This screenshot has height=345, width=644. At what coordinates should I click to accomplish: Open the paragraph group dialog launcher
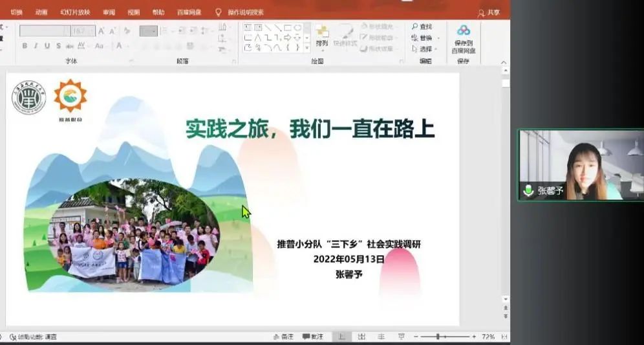tap(234, 61)
